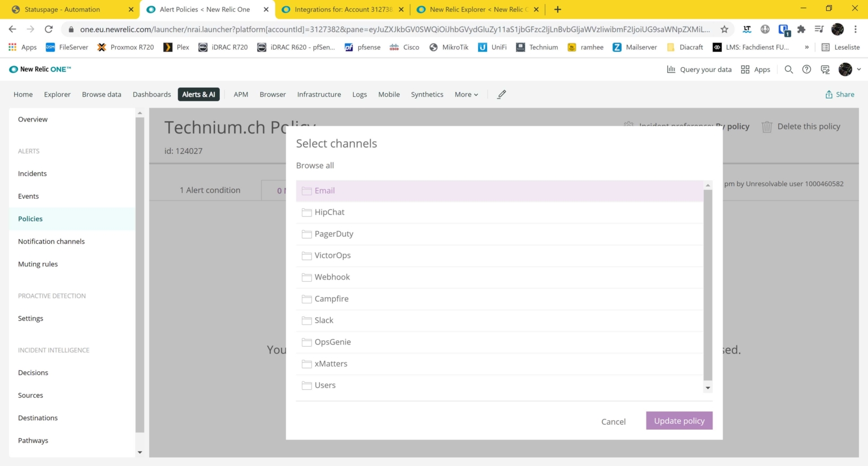Open Notification channels in the sidebar
868x466 pixels.
tap(51, 241)
